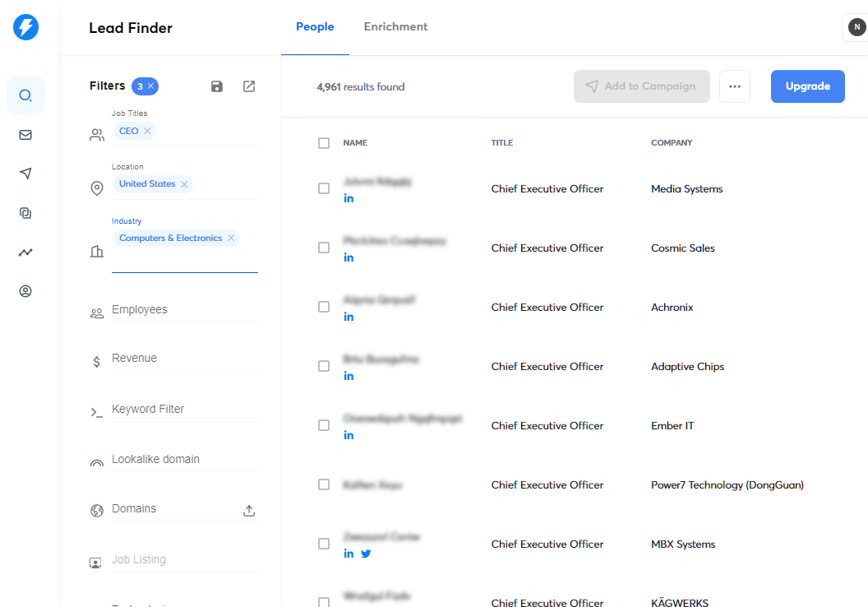Open contacts via the person sidebar icon
Image resolution: width=868 pixels, height=607 pixels.
click(x=25, y=290)
